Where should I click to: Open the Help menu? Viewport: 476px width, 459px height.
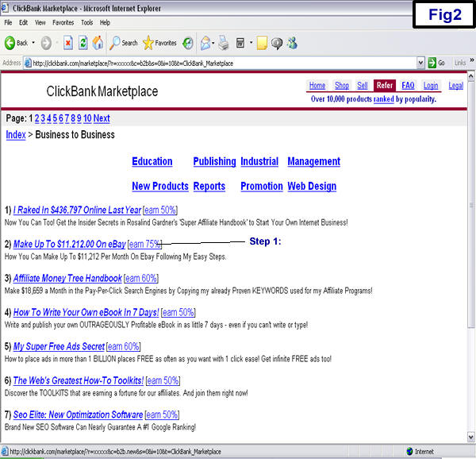point(105,22)
